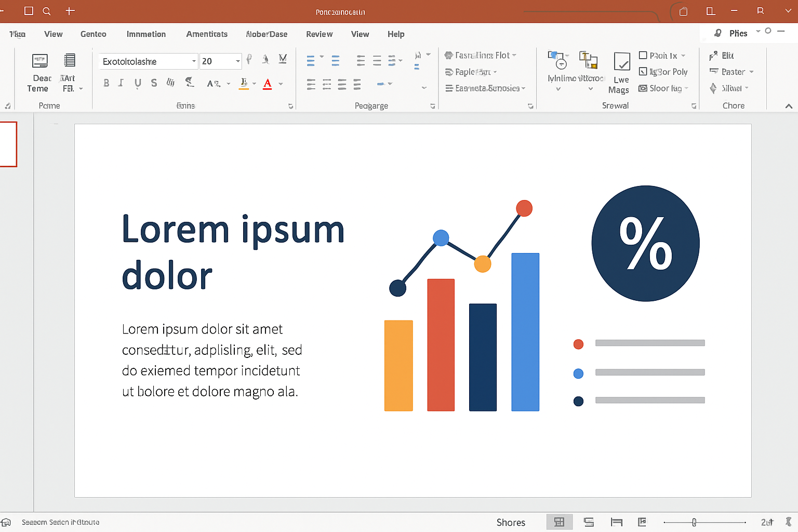
Task: Select the slide thumbnail in left panel
Action: 8,144
